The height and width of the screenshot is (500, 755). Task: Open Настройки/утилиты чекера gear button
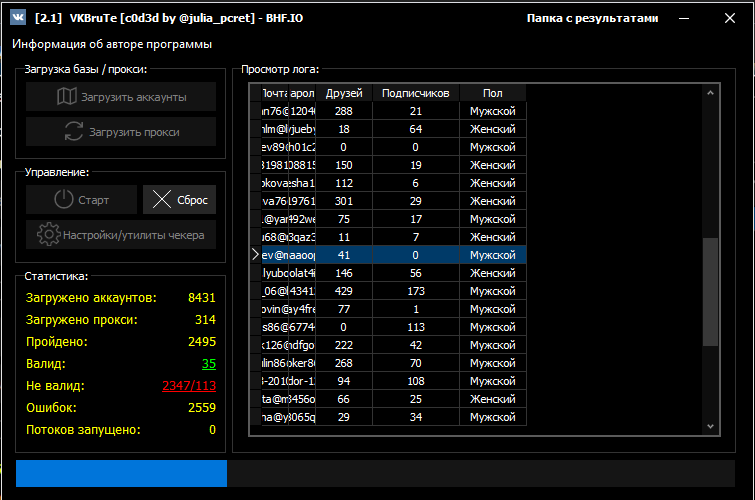coord(121,235)
